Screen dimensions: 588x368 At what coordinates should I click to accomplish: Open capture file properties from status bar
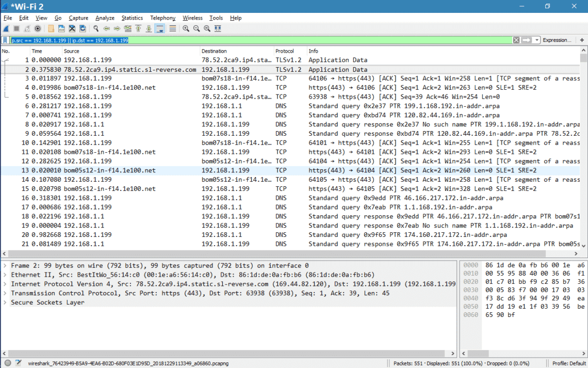(x=18, y=363)
